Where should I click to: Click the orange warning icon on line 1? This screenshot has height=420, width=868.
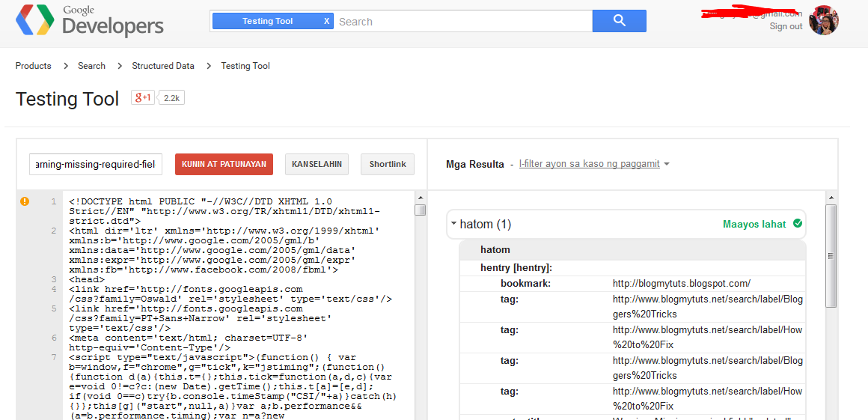click(x=25, y=201)
